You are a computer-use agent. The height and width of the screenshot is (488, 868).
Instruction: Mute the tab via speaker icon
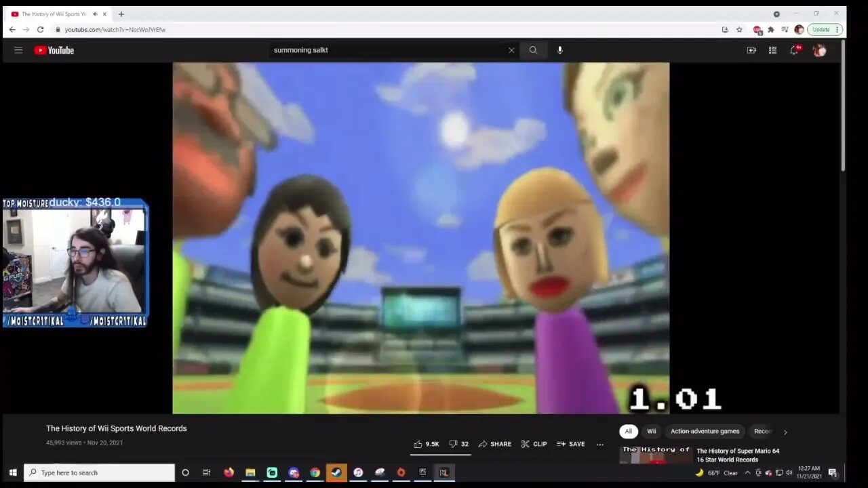pyautogui.click(x=95, y=14)
